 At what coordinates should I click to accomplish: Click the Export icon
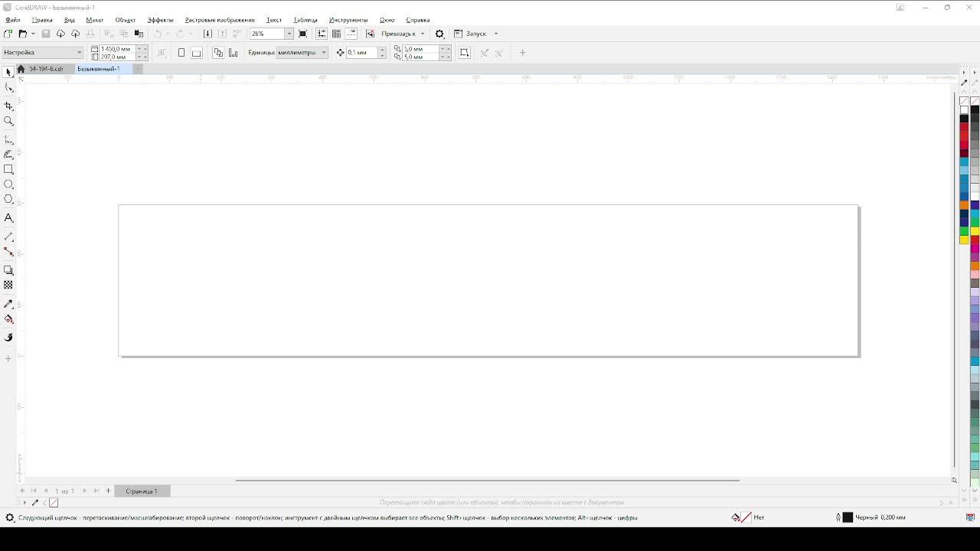222,34
